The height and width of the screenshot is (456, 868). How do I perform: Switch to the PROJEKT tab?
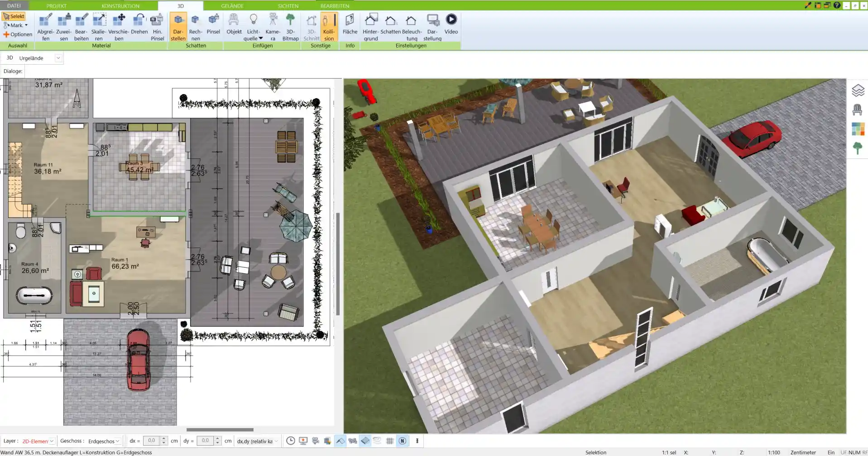tap(57, 6)
